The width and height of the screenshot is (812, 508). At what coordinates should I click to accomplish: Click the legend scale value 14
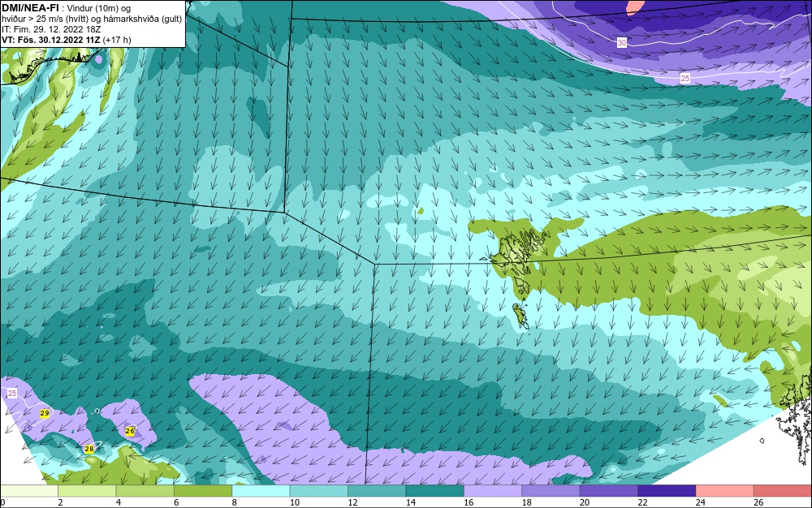tap(411, 502)
